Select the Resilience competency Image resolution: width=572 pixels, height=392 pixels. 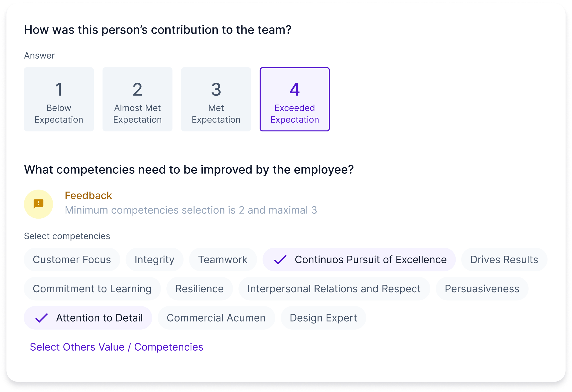[x=199, y=288]
